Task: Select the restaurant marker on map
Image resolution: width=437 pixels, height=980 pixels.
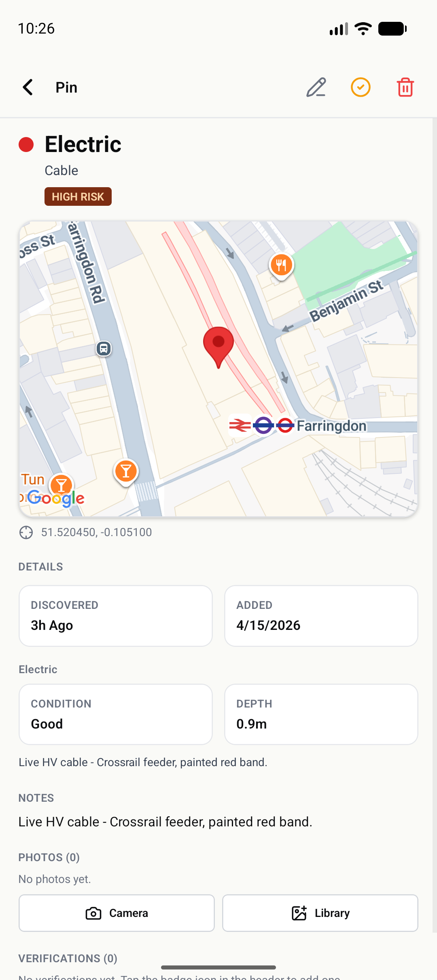Action: point(281,266)
